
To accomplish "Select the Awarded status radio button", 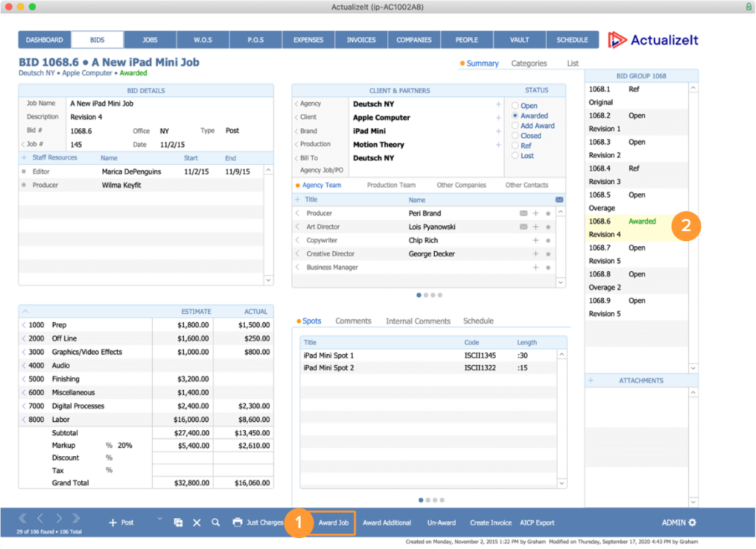I will (515, 116).
